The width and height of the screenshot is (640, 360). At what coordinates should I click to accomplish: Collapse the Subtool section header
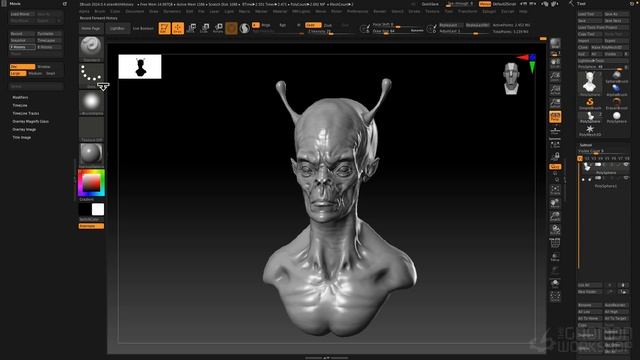pos(586,145)
